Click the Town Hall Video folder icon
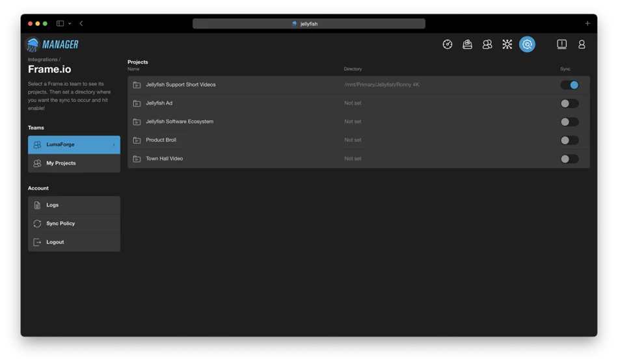The width and height of the screenshot is (618, 364). tap(137, 159)
